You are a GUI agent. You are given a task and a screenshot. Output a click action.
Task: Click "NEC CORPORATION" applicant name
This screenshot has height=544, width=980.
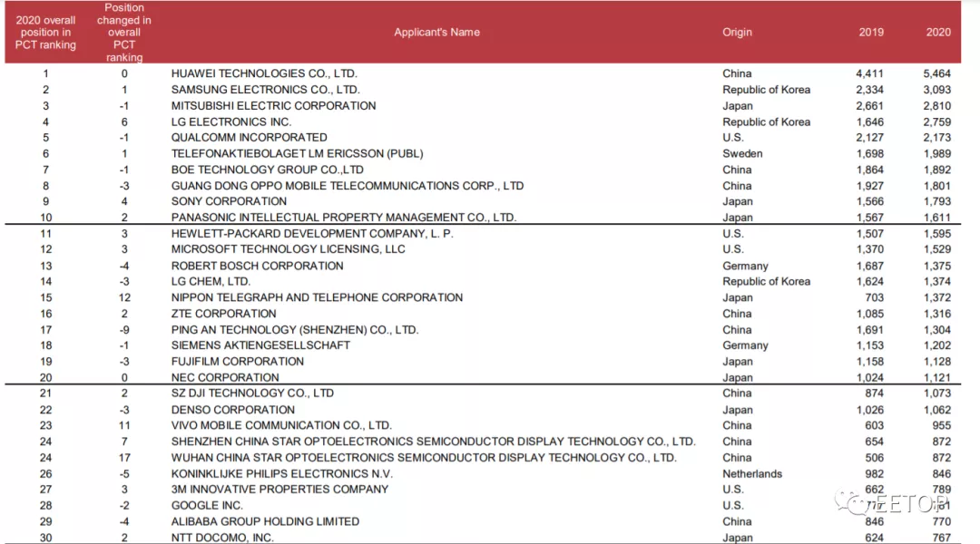(x=225, y=378)
